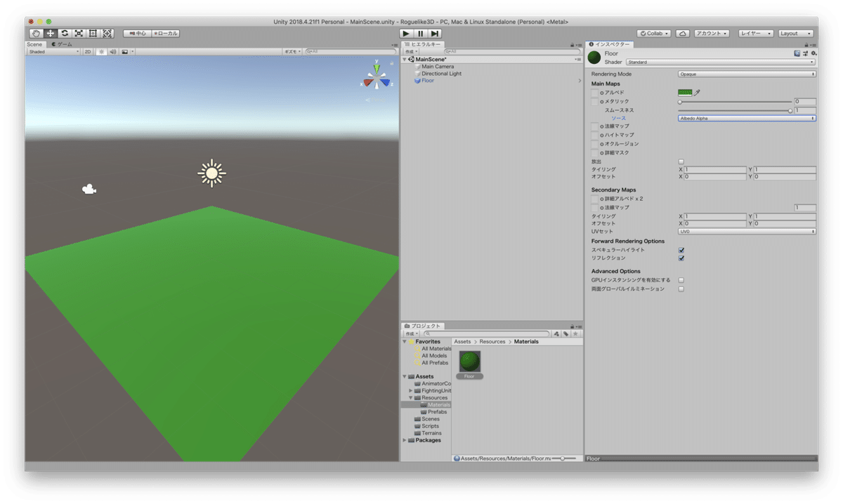This screenshot has height=504, width=843.
Task: Select the Rect Transform tool
Action: [x=93, y=33]
